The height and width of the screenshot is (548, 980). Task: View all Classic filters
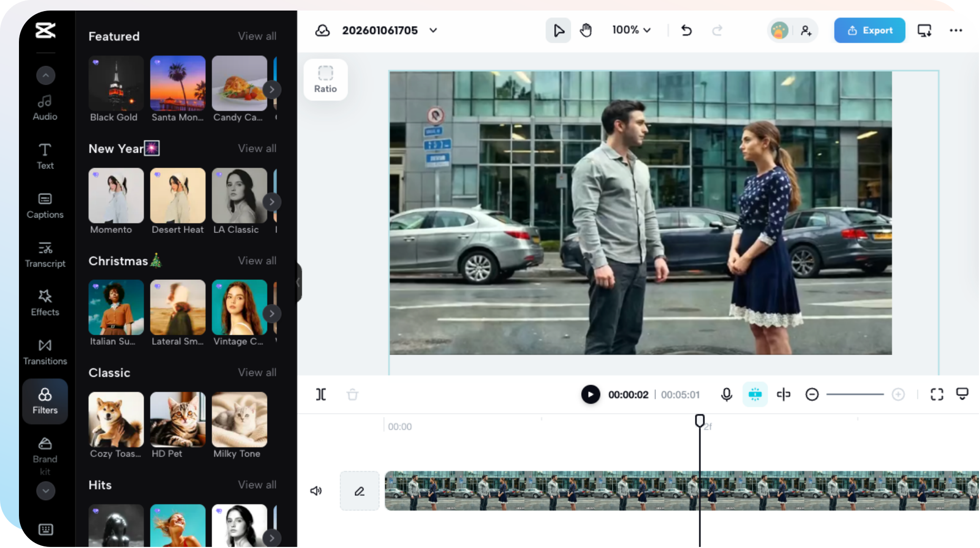(257, 373)
